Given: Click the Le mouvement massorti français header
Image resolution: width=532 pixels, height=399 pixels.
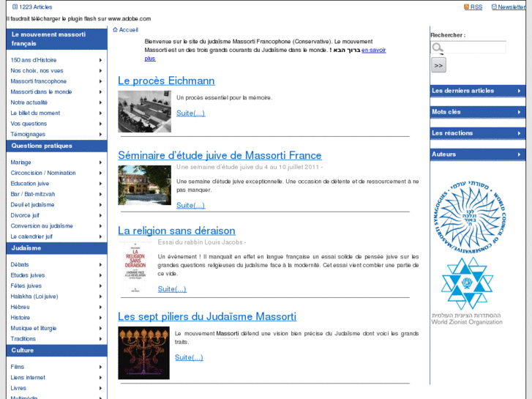Looking at the screenshot, I should 56,39.
